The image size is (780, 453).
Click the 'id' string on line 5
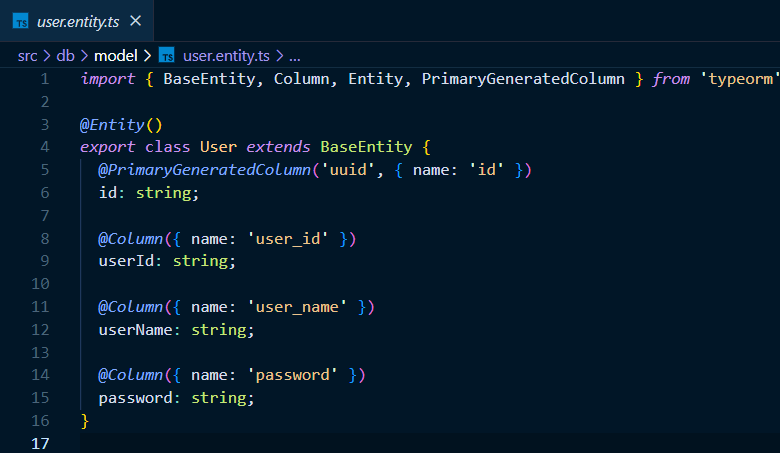tap(486, 170)
